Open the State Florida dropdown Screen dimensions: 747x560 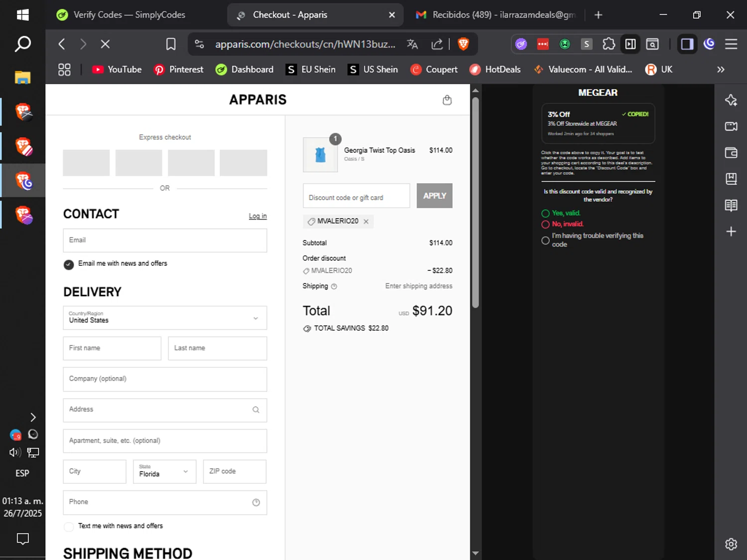[x=164, y=471]
